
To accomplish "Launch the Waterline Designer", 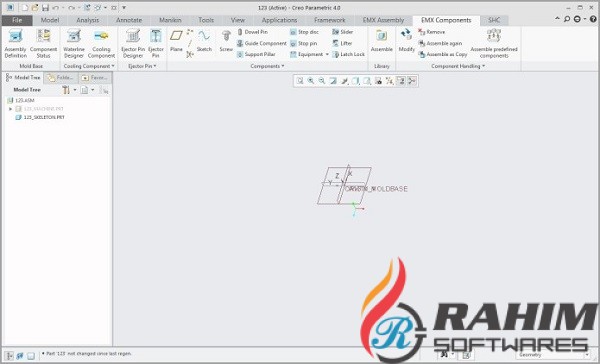I will (73, 44).
